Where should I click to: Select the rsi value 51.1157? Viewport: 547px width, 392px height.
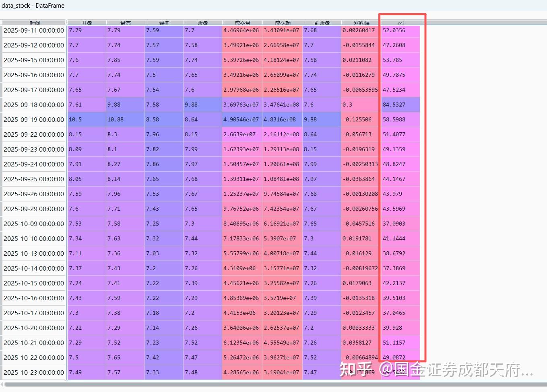point(400,343)
